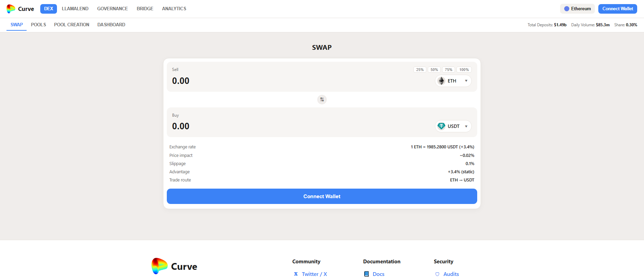Click the Price impact value ~0.02%
644x279 pixels.
pyautogui.click(x=467, y=156)
